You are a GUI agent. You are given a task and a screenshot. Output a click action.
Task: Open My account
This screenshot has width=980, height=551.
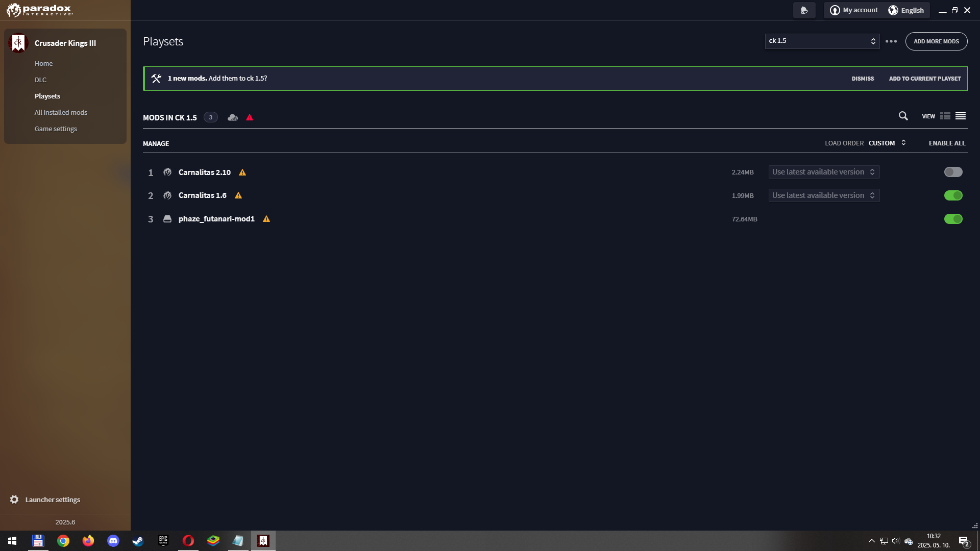[854, 10]
